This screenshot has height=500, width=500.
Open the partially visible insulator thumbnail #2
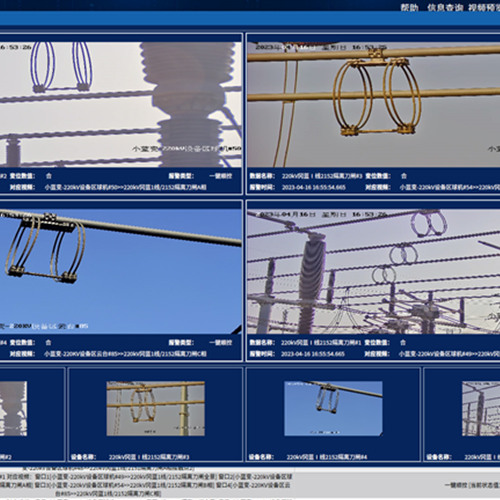tap(13, 408)
